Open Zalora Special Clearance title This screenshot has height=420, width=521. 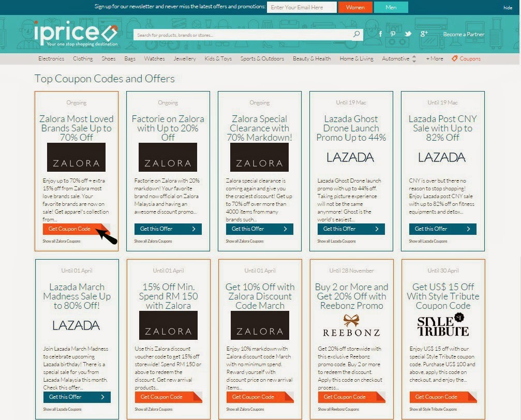(260, 128)
